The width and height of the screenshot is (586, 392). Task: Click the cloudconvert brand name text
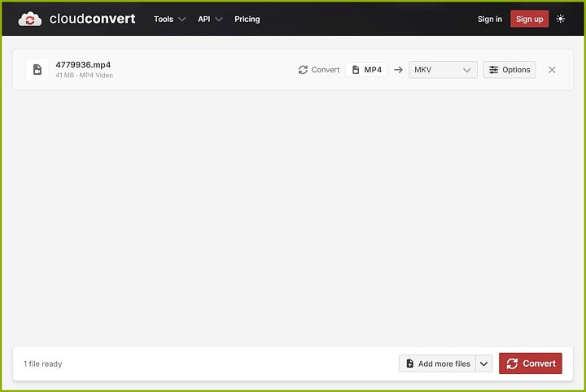click(x=92, y=19)
